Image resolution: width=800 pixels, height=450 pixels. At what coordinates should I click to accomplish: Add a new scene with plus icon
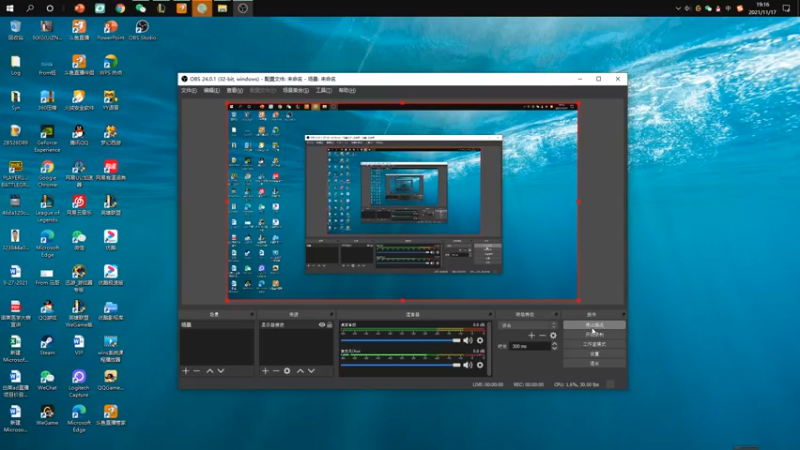click(186, 371)
